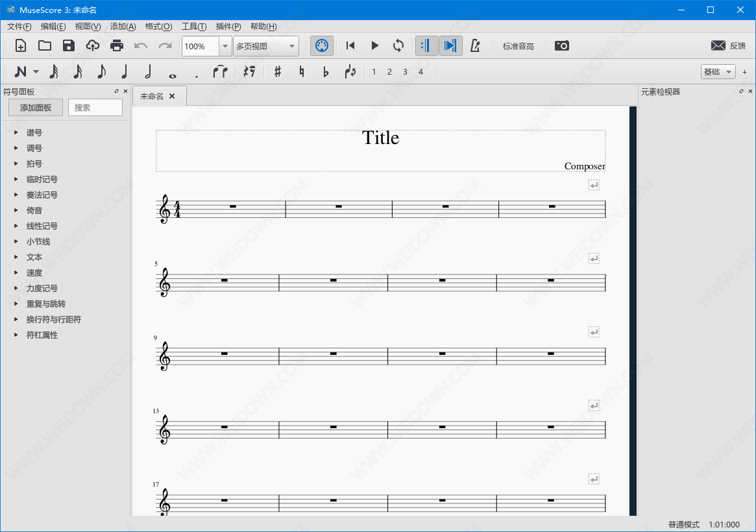Select the rest input icon
This screenshot has height=532, width=756.
(249, 72)
